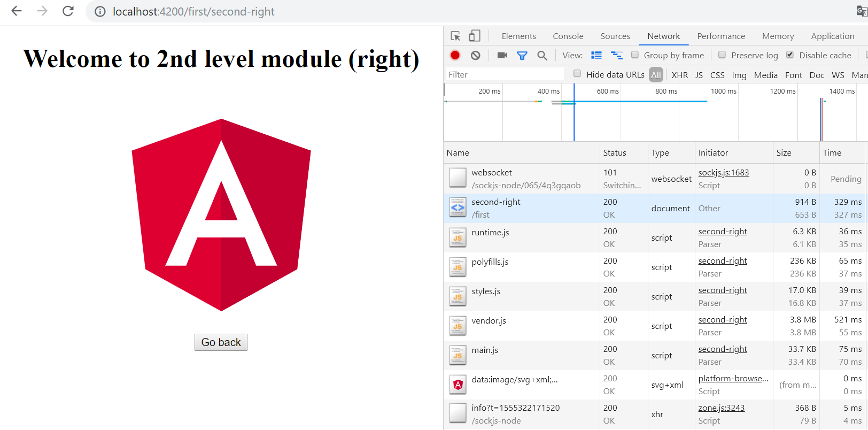This screenshot has height=430, width=868.
Task: Click the inspect element picker icon
Action: tap(455, 36)
